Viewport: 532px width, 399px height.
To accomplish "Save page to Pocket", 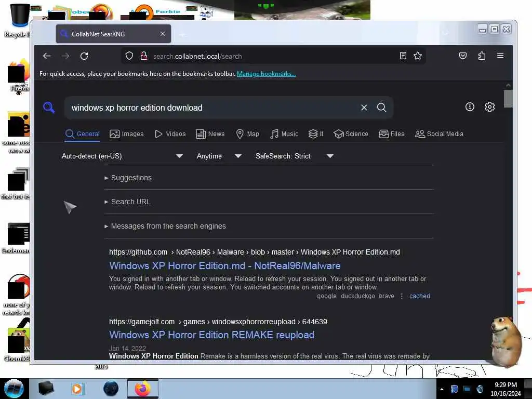I will point(463,56).
